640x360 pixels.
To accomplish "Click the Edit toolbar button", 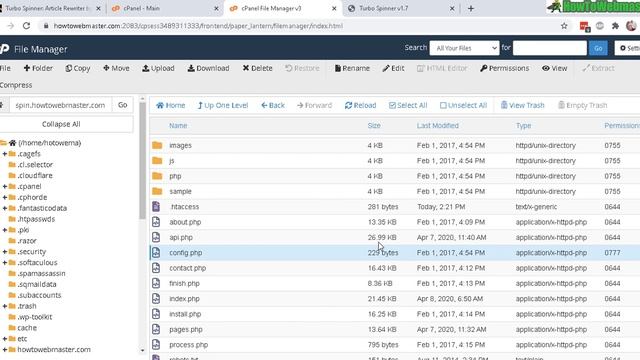I will tap(393, 68).
